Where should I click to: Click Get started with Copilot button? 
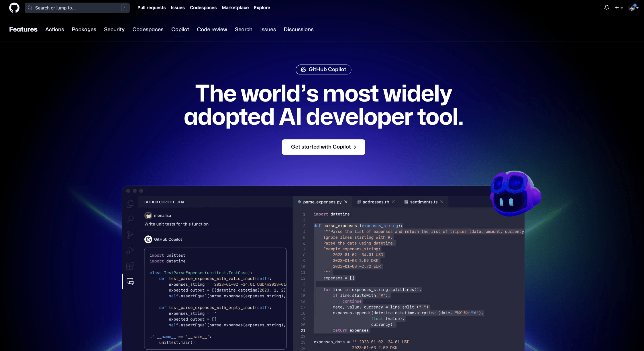click(323, 147)
